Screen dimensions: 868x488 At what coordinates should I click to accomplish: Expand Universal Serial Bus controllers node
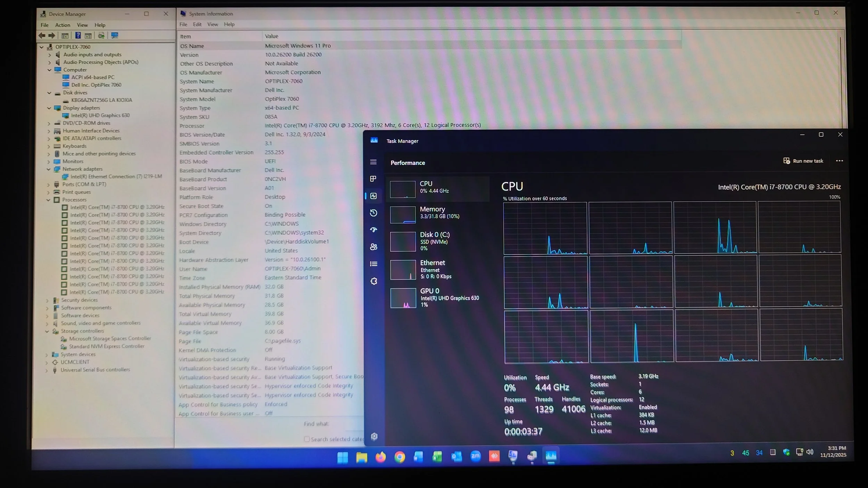coord(47,370)
